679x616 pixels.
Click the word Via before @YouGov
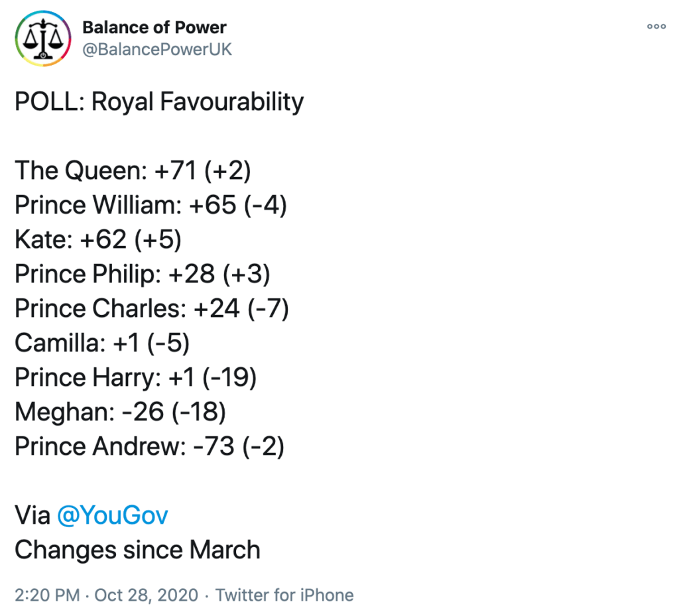[x=32, y=515]
